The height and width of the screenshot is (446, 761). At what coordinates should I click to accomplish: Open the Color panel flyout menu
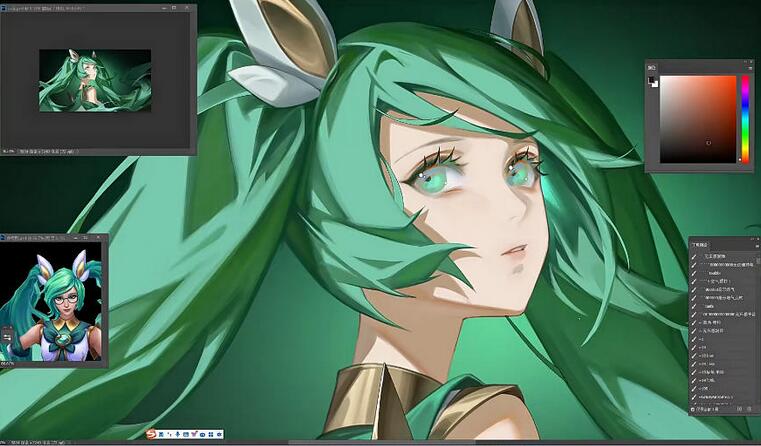[x=748, y=70]
